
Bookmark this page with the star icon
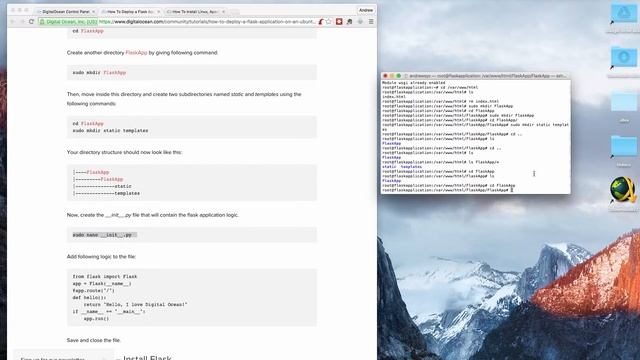(x=329, y=22)
